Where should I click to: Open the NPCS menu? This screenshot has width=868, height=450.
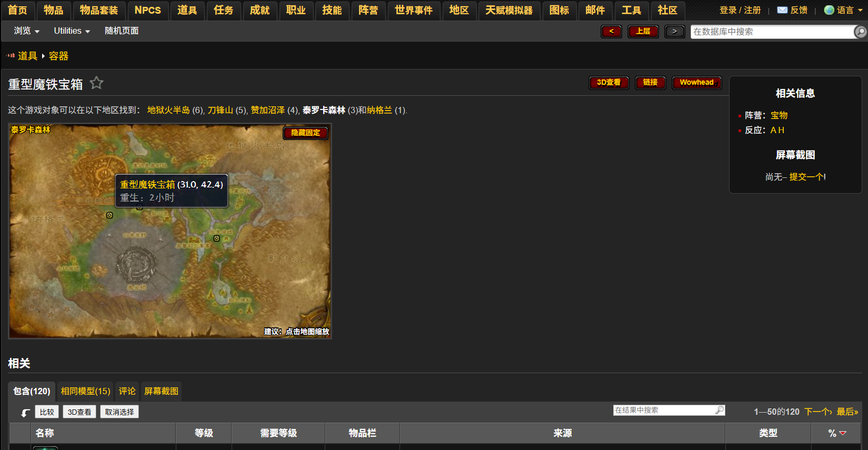[148, 10]
